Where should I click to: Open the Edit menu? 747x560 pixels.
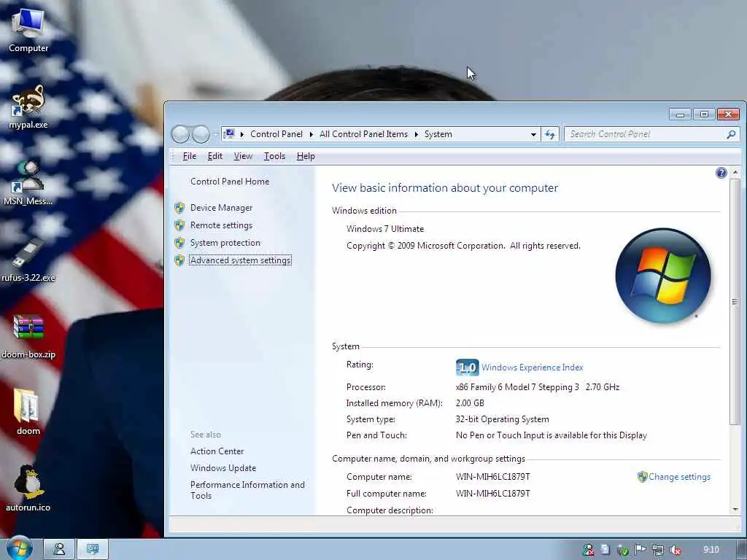pyautogui.click(x=215, y=156)
